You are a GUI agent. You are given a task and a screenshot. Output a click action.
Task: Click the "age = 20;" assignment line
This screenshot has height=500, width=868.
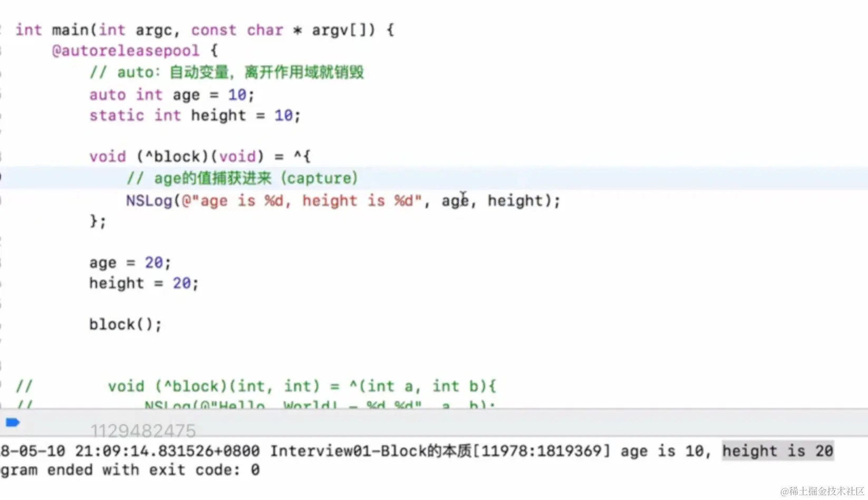130,263
